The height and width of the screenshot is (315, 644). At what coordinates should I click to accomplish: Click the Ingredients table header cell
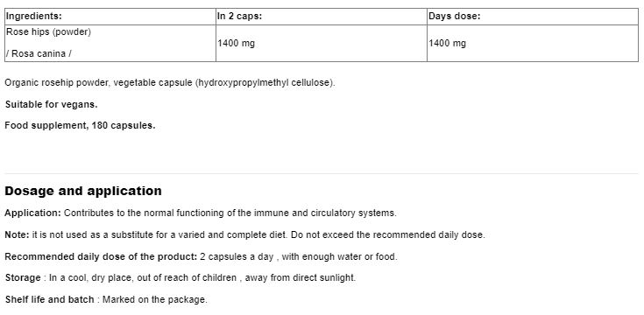[x=110, y=17]
